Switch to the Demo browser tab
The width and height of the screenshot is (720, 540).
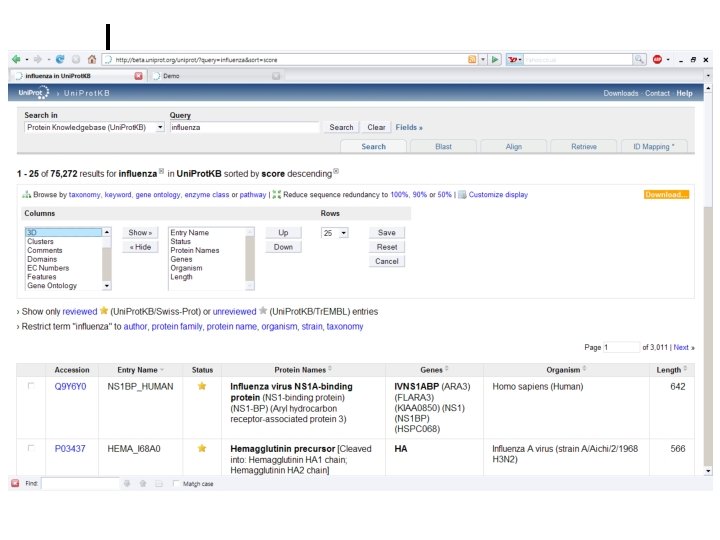pos(214,76)
